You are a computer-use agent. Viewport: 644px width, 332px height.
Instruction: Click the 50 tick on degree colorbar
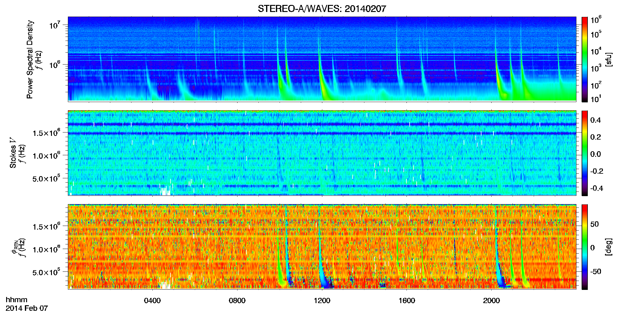(x=595, y=224)
